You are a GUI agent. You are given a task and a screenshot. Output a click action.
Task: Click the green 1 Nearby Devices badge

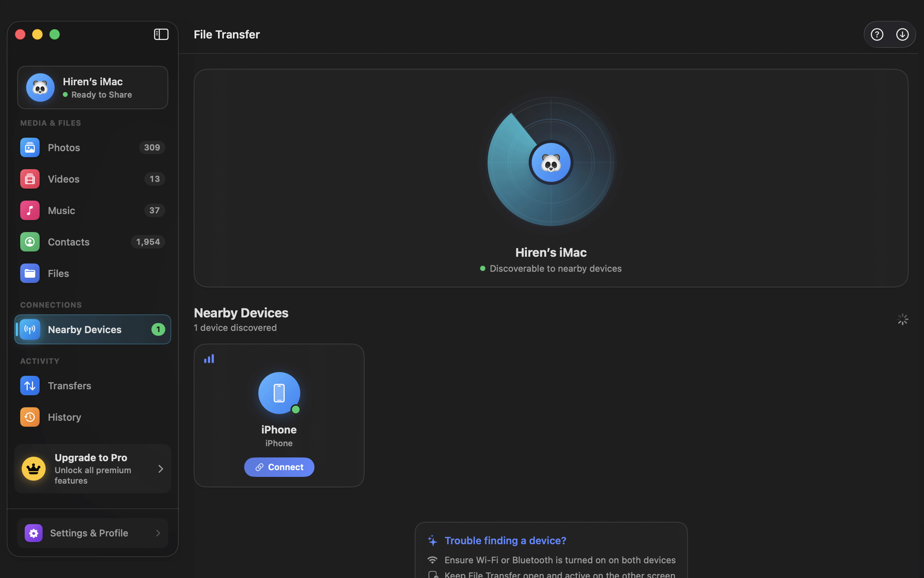click(158, 329)
